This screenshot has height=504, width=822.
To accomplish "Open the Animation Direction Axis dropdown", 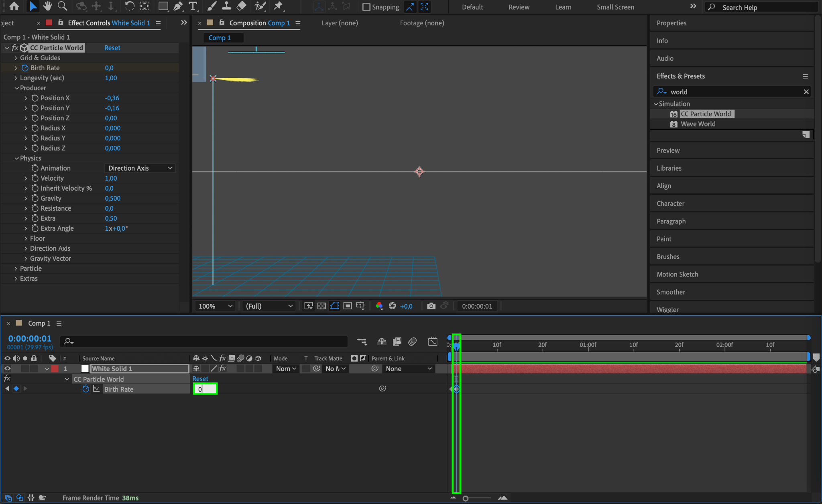I will pyautogui.click(x=140, y=168).
